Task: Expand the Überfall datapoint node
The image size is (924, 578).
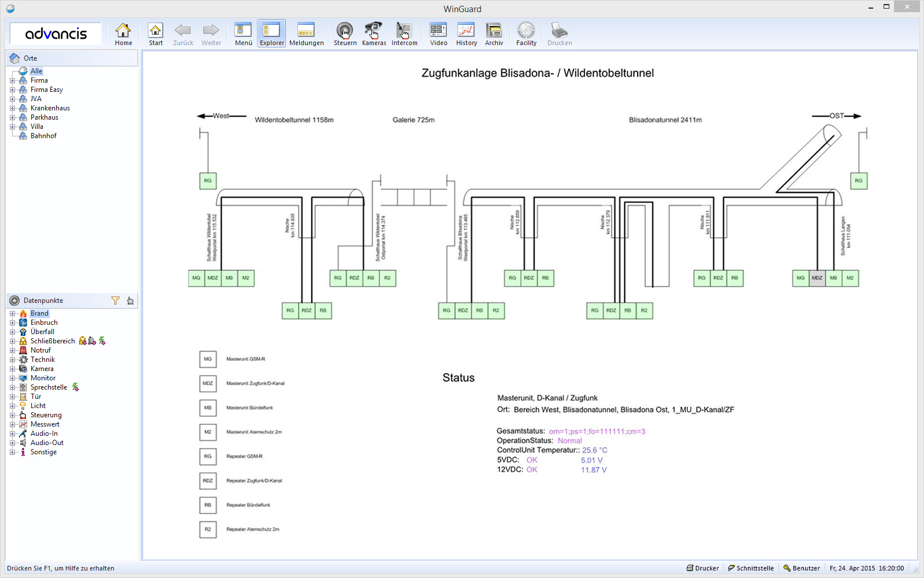Action: (x=12, y=332)
